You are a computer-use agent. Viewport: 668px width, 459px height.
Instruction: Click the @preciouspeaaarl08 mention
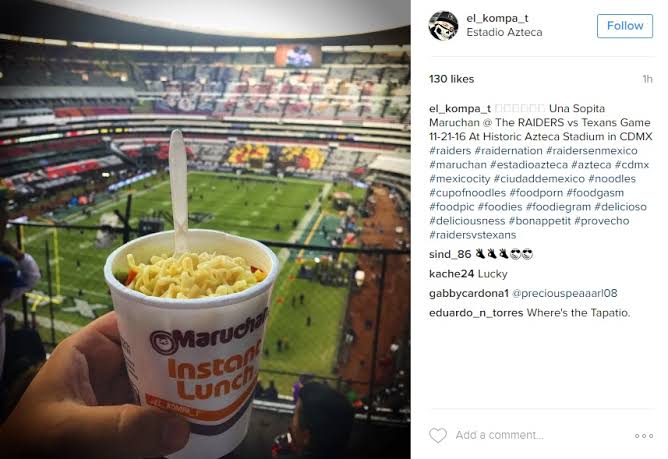point(564,293)
